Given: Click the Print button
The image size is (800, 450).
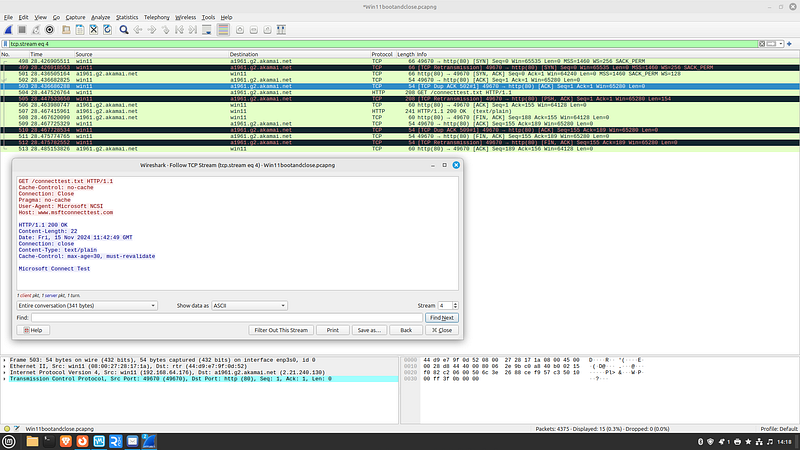Looking at the screenshot, I should [x=333, y=330].
